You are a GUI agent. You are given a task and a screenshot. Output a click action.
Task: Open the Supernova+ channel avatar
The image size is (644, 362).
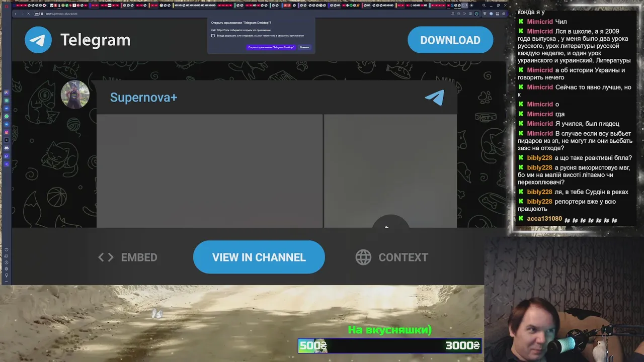point(75,94)
